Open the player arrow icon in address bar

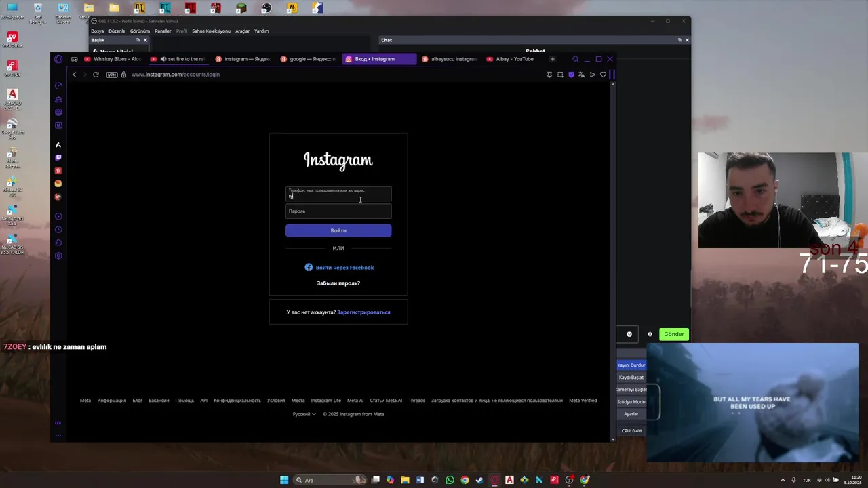point(592,75)
